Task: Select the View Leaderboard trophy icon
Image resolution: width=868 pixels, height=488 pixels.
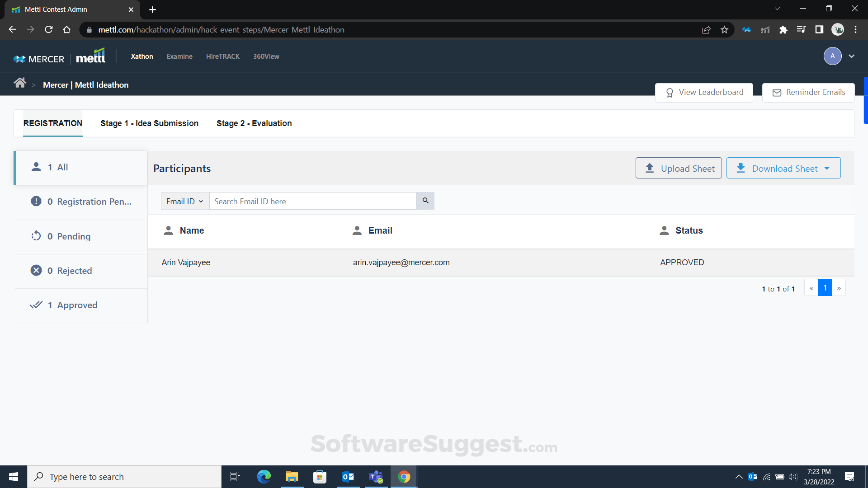Action: tap(670, 92)
